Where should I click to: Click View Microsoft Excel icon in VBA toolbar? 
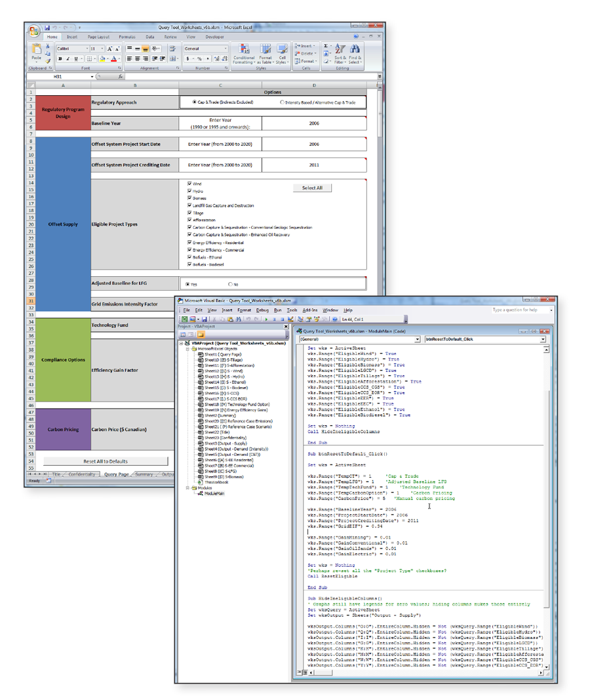pyautogui.click(x=184, y=319)
